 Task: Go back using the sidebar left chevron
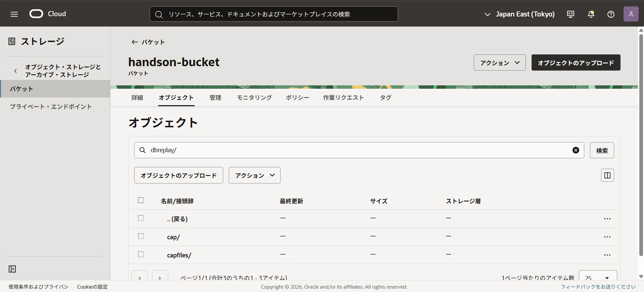tap(15, 71)
